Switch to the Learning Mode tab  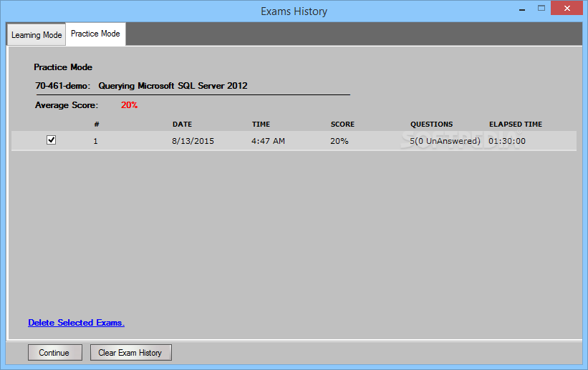point(37,35)
